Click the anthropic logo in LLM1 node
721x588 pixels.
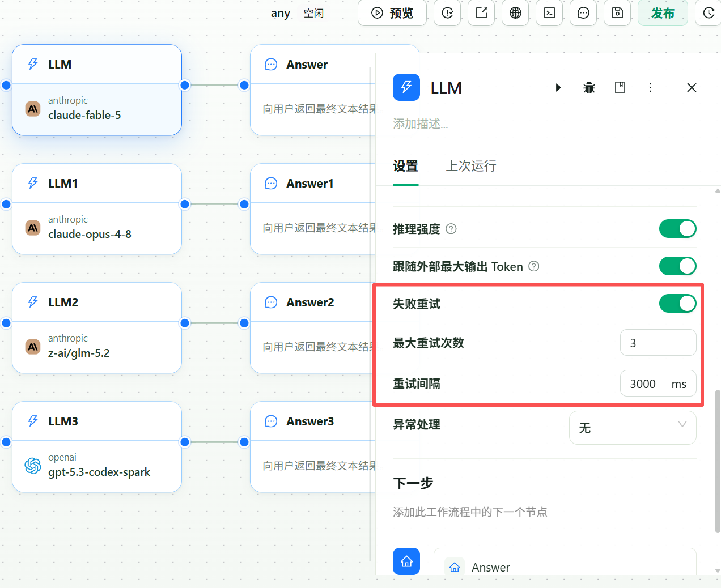33,228
